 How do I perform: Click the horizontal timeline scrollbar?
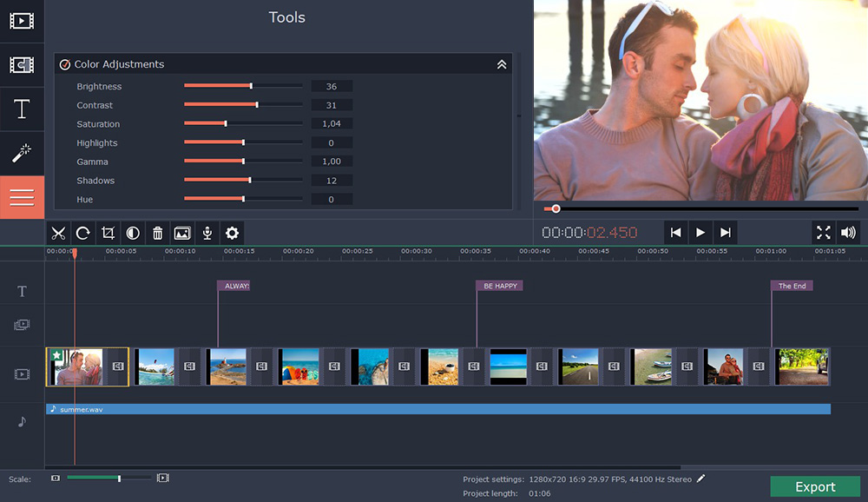pos(363,467)
